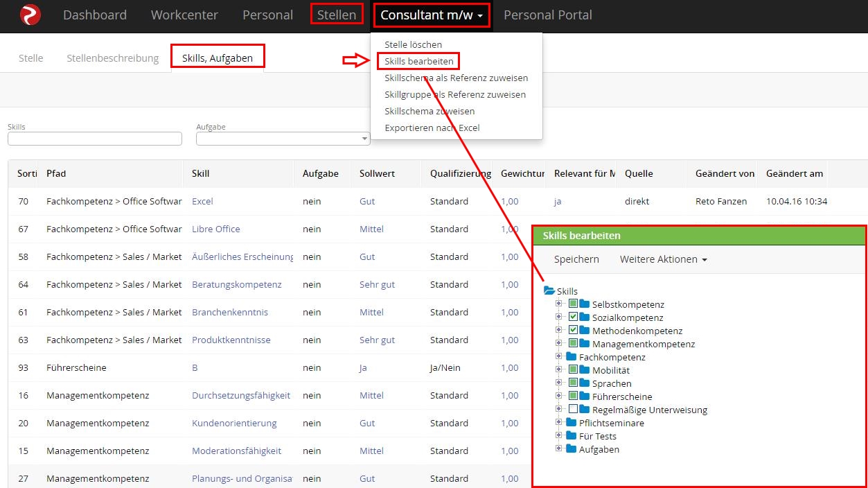The height and width of the screenshot is (488, 868).
Task: Uncheck the Methodenkompetenz checkbox
Action: [x=573, y=331]
